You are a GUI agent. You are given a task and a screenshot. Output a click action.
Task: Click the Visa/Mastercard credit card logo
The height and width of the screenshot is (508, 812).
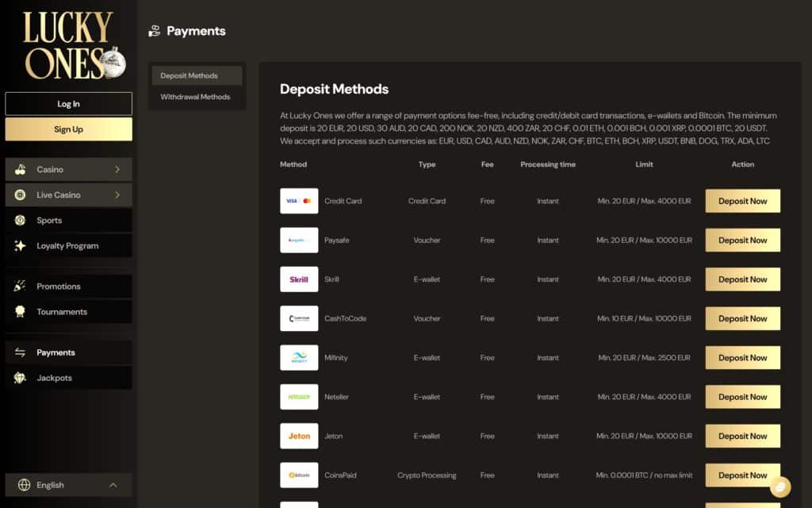[299, 201]
